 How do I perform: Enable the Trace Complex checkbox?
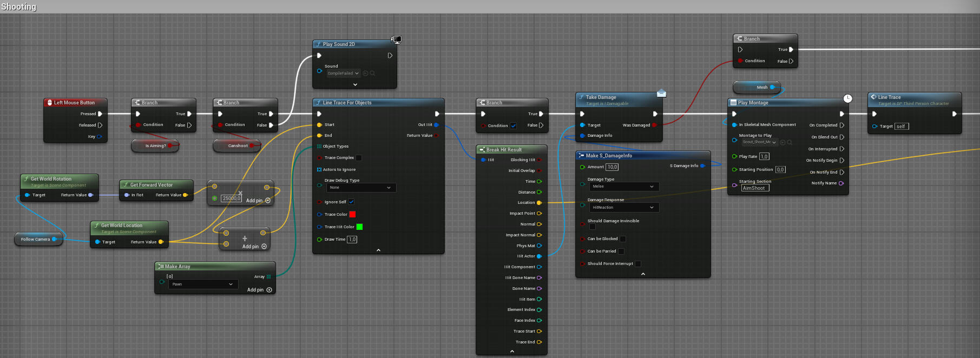pyautogui.click(x=359, y=158)
